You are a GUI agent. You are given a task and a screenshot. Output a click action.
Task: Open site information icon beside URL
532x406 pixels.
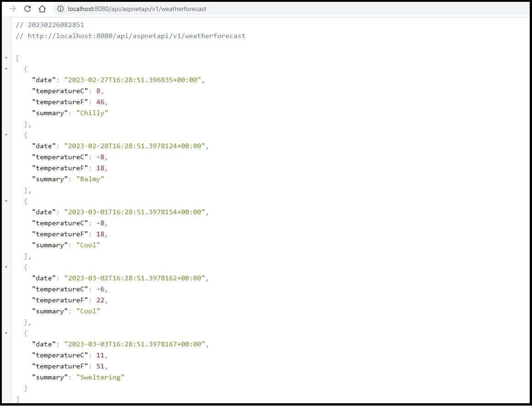pos(60,9)
